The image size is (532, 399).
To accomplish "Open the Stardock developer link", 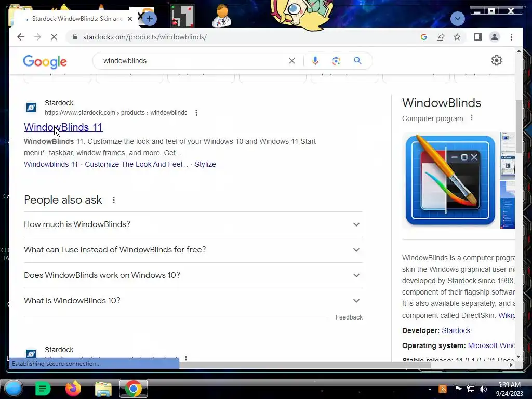I will pos(456,330).
